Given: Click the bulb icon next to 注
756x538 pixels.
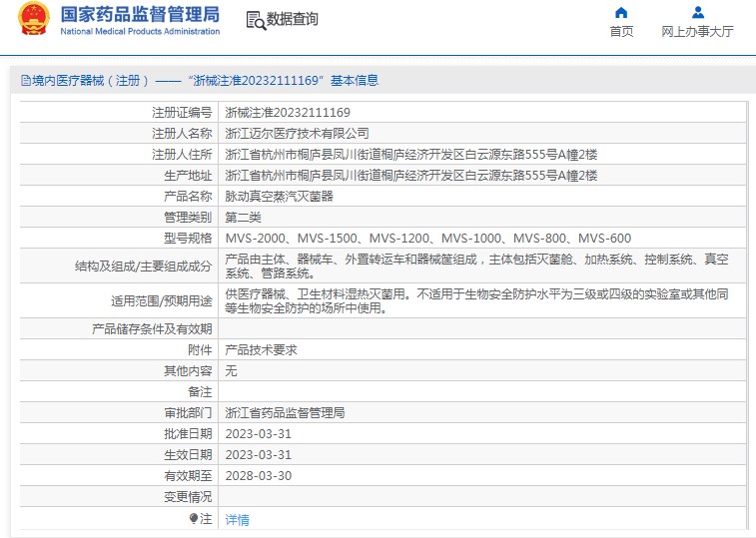Looking at the screenshot, I should pyautogui.click(x=194, y=519).
